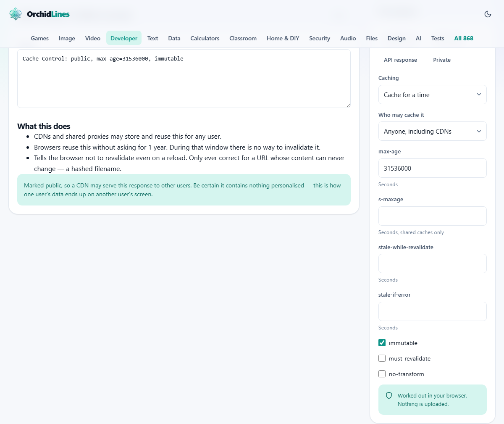The image size is (504, 424).
Task: Enable the must-revalidate checkbox
Action: 382,358
